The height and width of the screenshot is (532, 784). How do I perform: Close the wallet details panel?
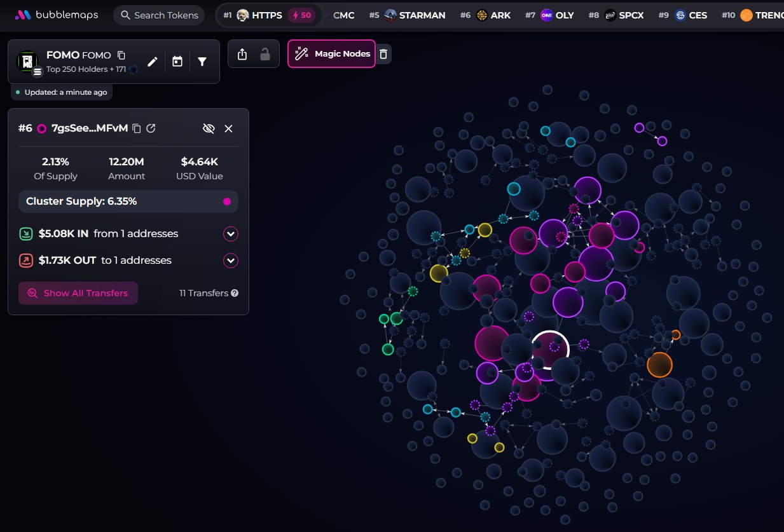point(229,128)
